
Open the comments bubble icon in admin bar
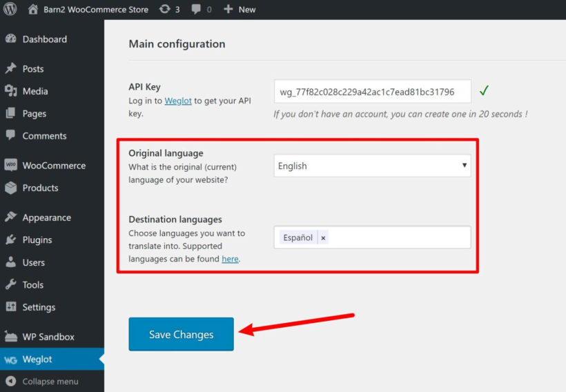pyautogui.click(x=196, y=10)
